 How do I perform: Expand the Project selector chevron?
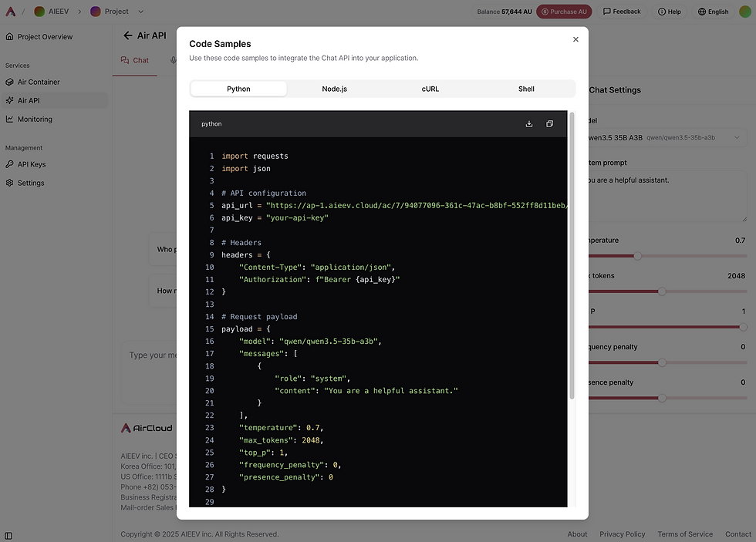pyautogui.click(x=140, y=11)
